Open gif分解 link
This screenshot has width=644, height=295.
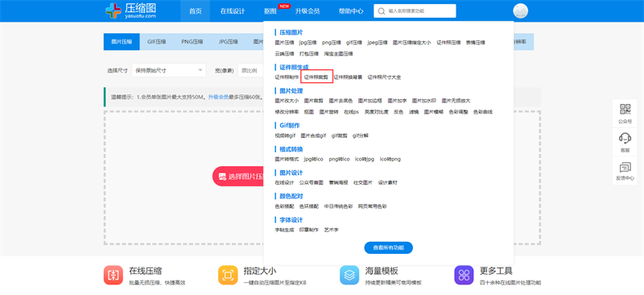pyautogui.click(x=360, y=135)
